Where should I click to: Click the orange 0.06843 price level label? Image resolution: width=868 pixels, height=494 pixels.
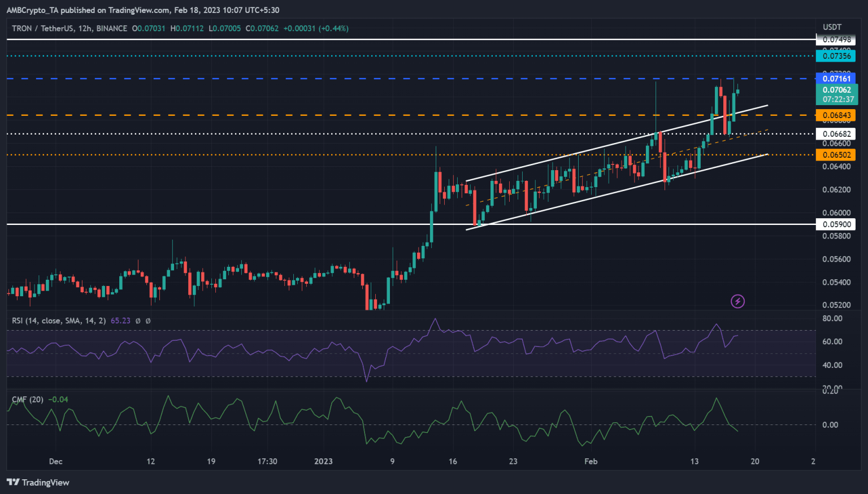point(836,115)
